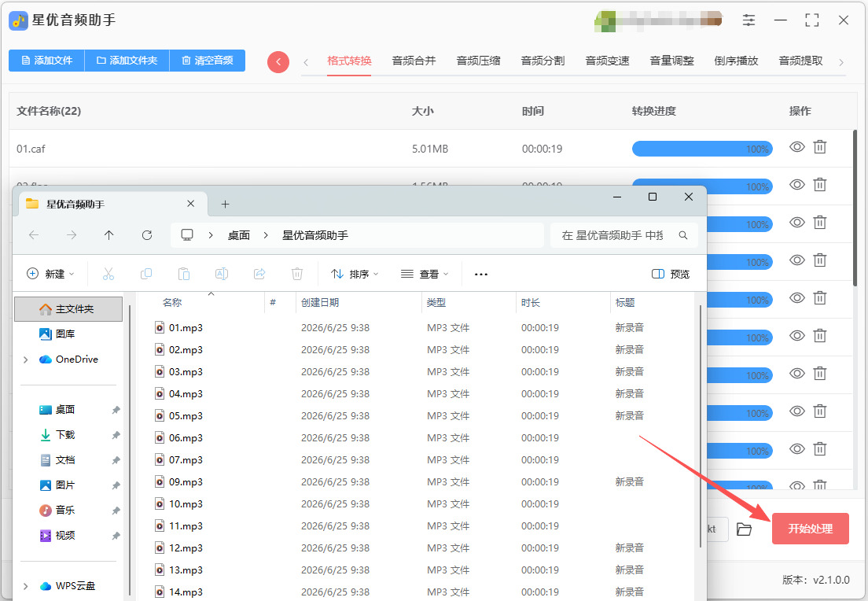Select the 音频压缩 tab
868x601 pixels.
coord(478,61)
